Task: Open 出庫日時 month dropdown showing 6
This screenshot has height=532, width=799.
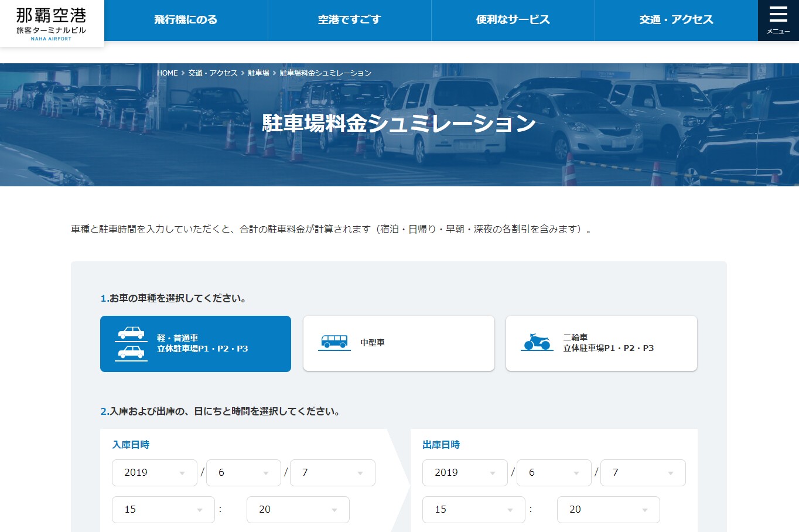Action: coord(554,473)
